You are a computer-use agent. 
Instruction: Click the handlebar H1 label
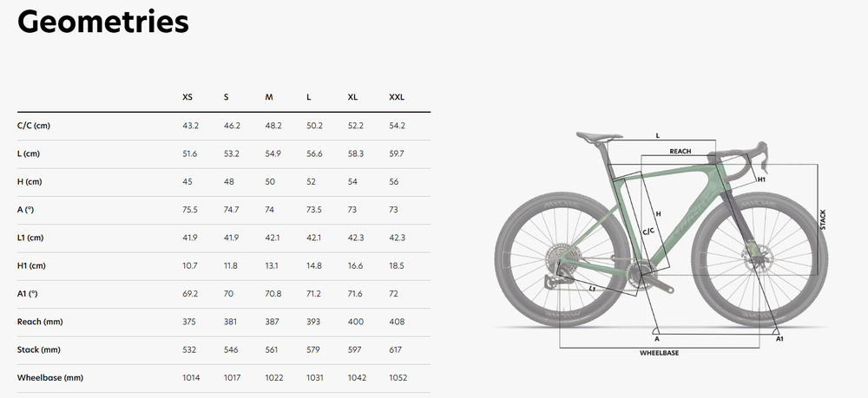pyautogui.click(x=760, y=179)
